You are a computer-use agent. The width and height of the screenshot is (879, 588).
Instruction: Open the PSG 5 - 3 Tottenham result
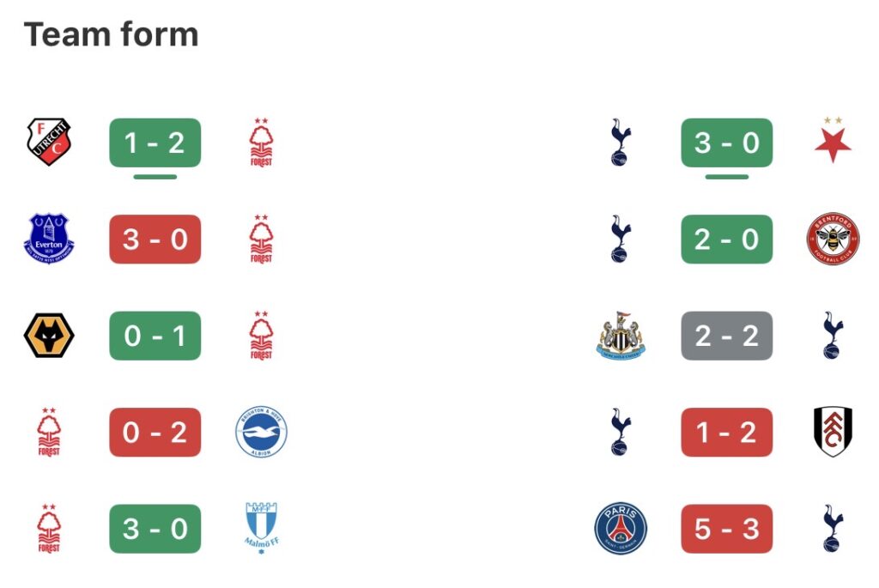[726, 528]
